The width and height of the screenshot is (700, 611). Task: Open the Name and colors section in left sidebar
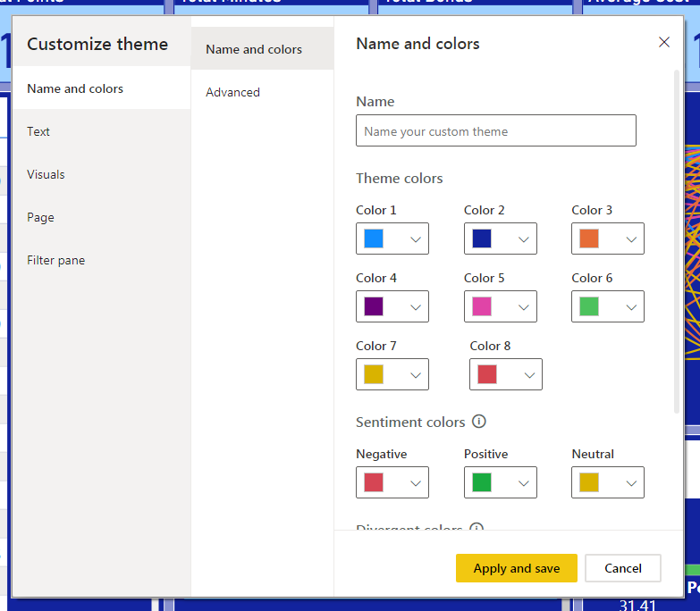tap(102, 88)
